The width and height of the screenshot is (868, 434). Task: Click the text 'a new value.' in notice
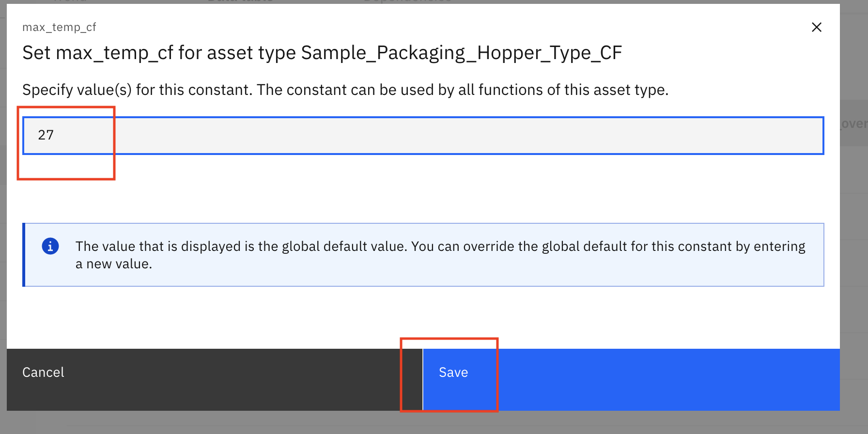coord(114,264)
